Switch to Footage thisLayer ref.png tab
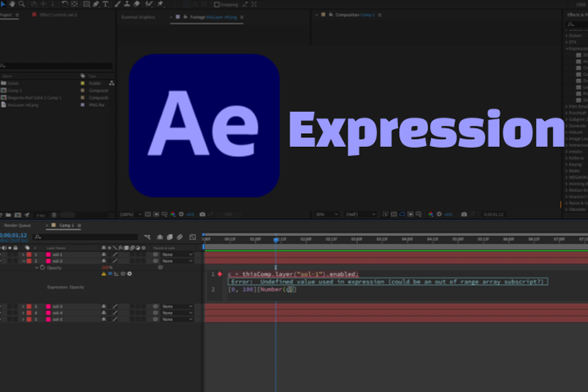Screen dimensions: 588x392 [x=213, y=17]
